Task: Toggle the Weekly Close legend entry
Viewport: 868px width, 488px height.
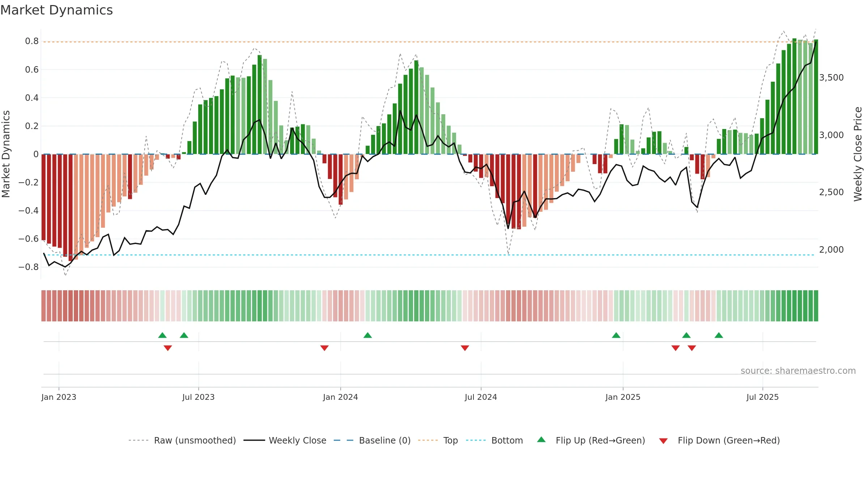Action: [x=285, y=441]
